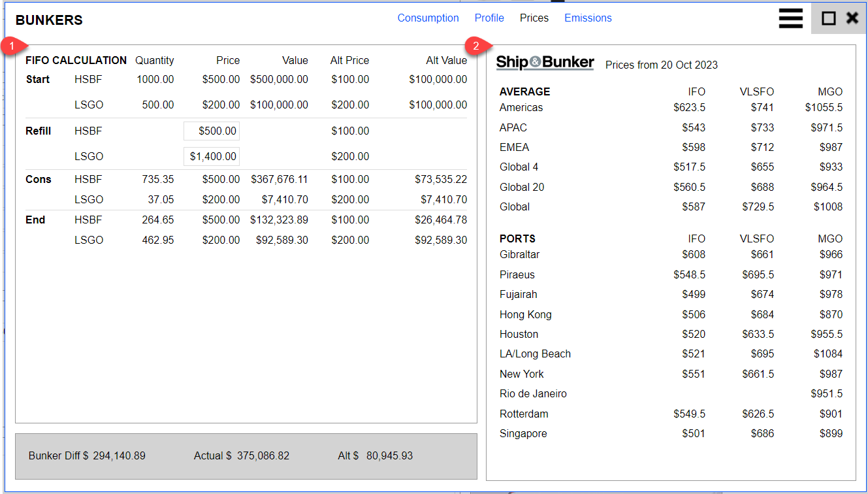Select the Rotterdam port row
The image size is (868, 494).
pos(524,414)
